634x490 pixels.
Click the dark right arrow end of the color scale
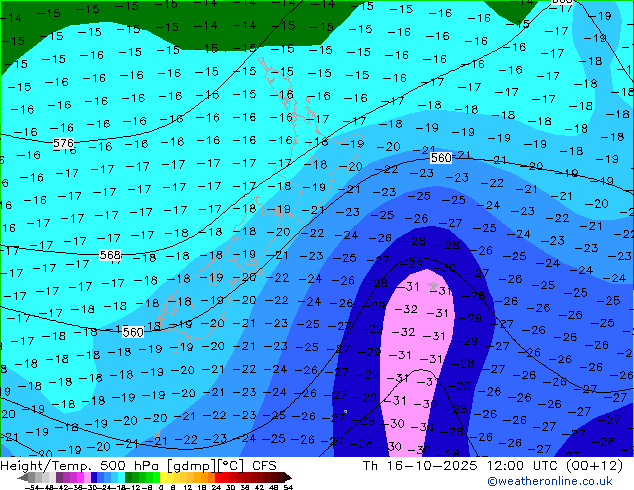click(288, 477)
